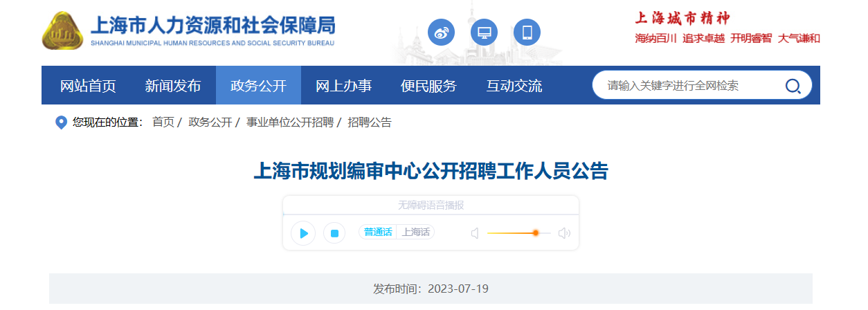
Task: Click the search magnifier icon
Action: click(x=793, y=86)
